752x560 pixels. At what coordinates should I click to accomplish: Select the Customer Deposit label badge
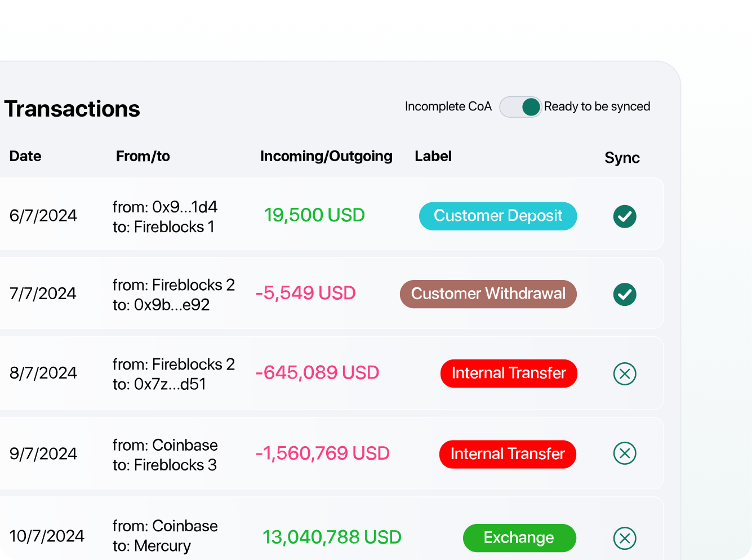click(x=498, y=216)
